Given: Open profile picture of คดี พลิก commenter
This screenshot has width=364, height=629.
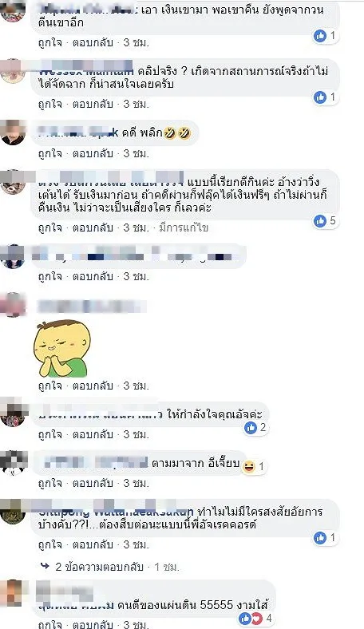Looking at the screenshot, I should (x=13, y=133).
